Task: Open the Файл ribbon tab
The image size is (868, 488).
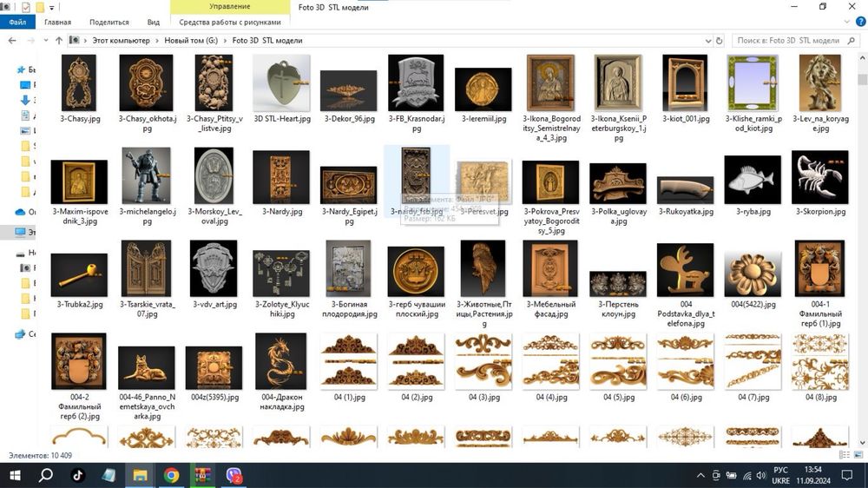Action: 17,23
